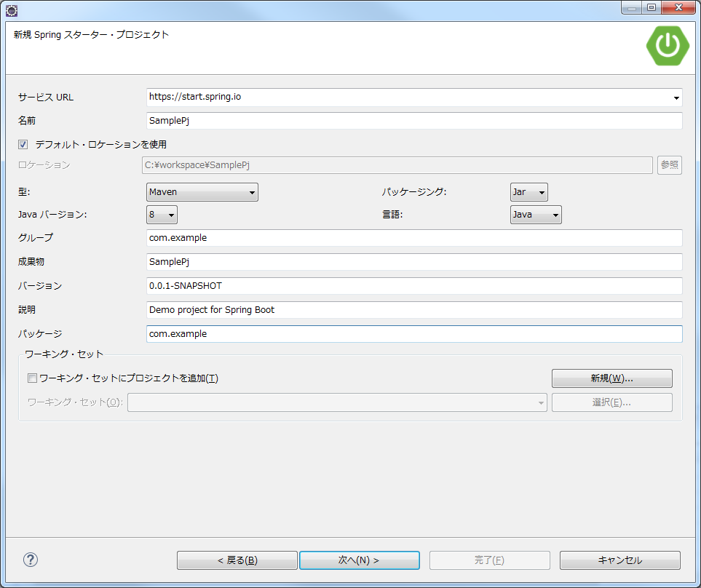
Task: Click the help question mark icon
Action: pos(31,560)
